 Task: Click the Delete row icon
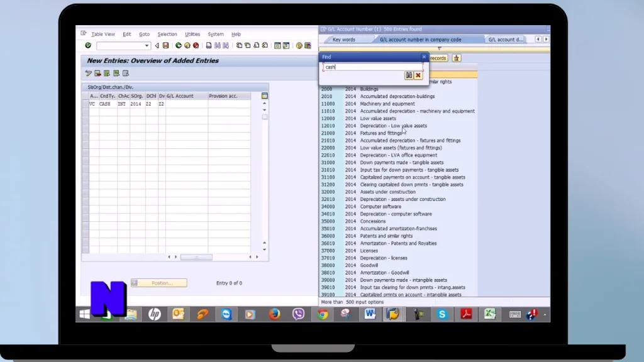pos(97,74)
